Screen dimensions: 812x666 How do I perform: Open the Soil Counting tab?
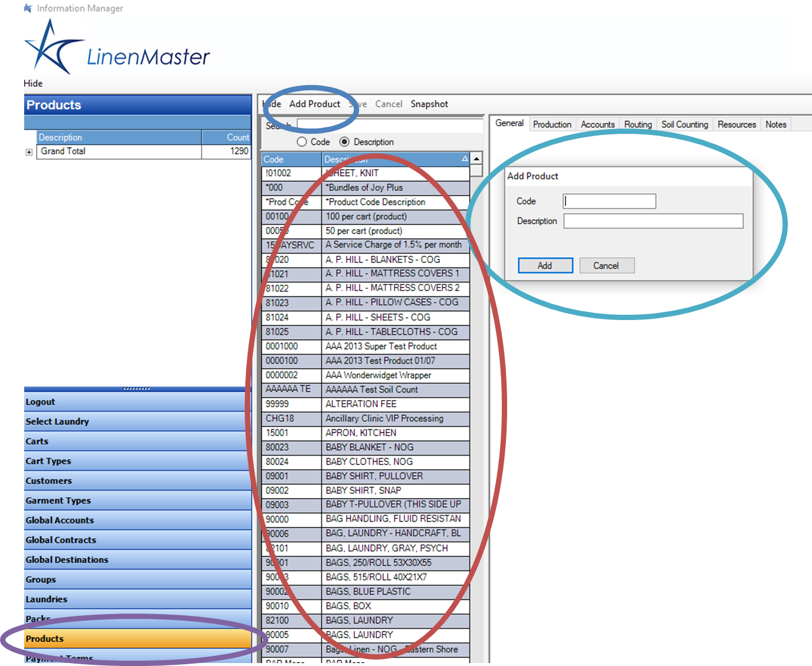tap(684, 124)
